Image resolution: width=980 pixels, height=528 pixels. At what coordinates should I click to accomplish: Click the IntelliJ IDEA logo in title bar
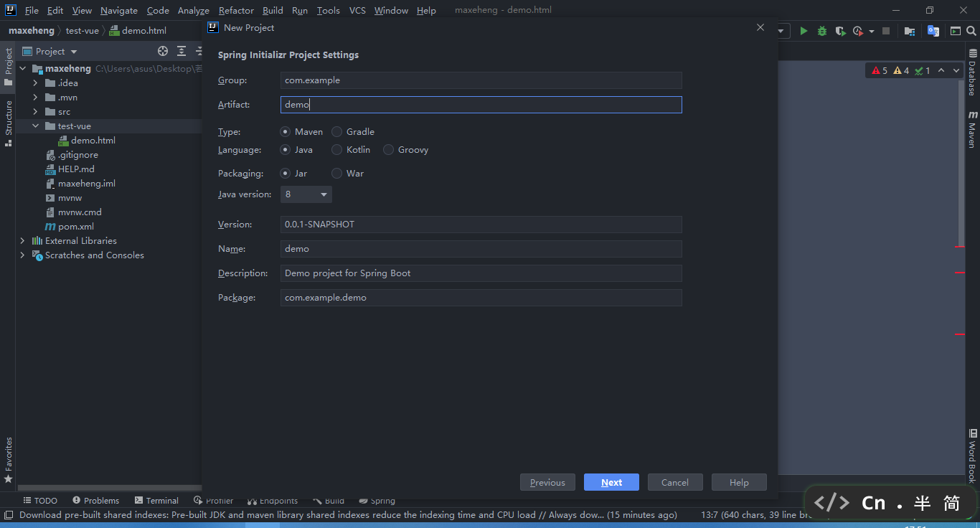(x=11, y=10)
